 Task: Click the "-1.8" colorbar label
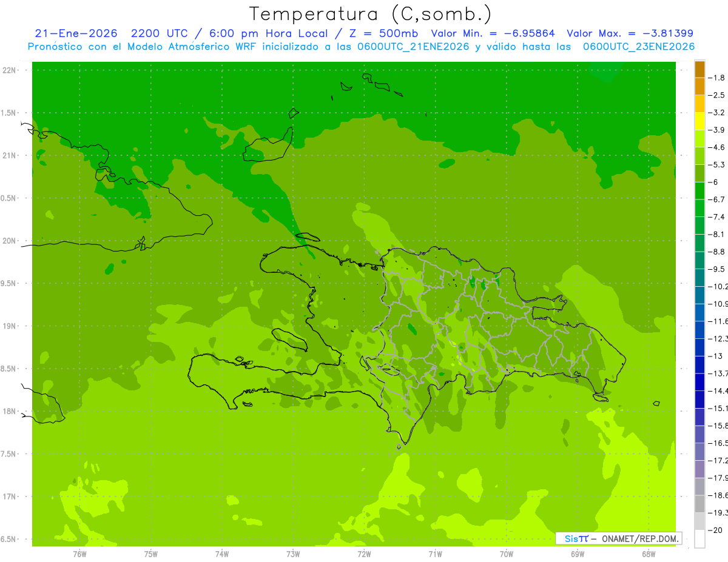[x=718, y=78]
